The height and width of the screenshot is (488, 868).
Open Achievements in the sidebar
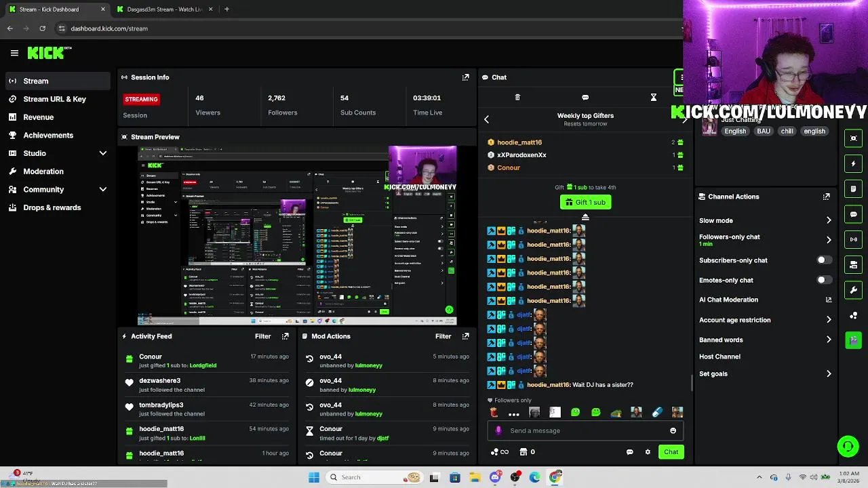(58, 135)
